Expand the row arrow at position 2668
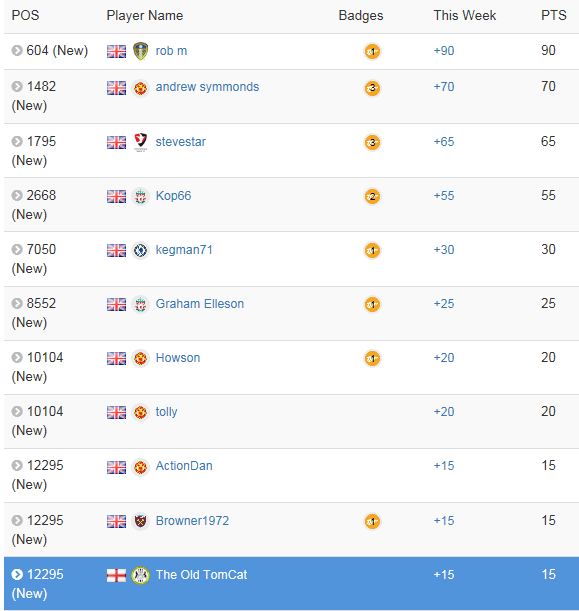 click(17, 195)
